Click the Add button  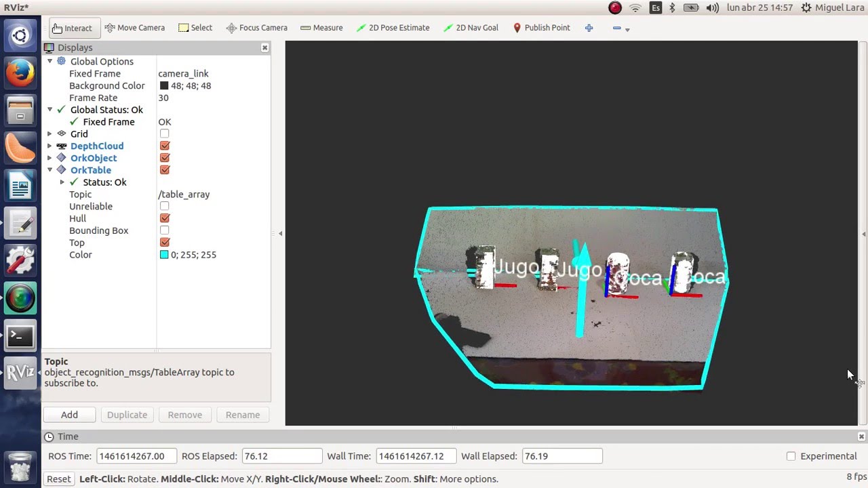click(x=69, y=415)
